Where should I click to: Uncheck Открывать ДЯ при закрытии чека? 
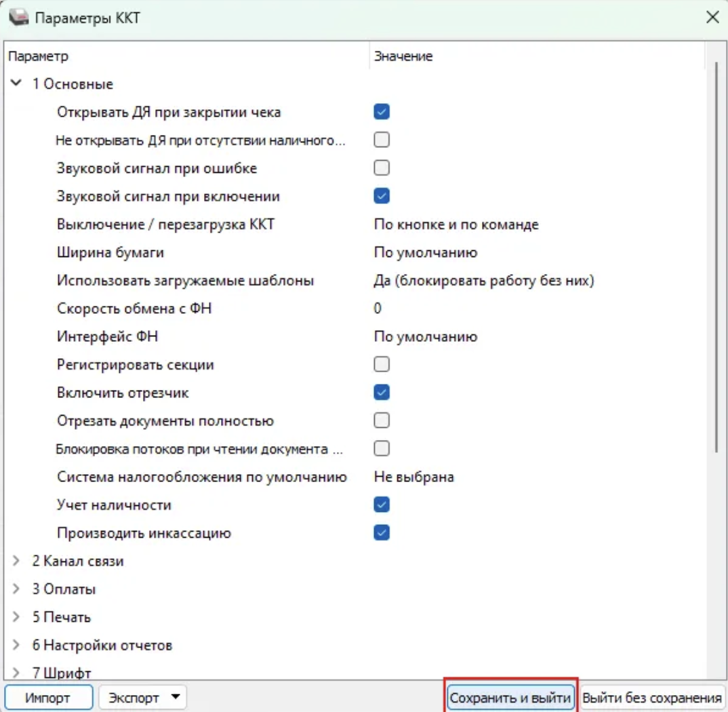point(382,112)
